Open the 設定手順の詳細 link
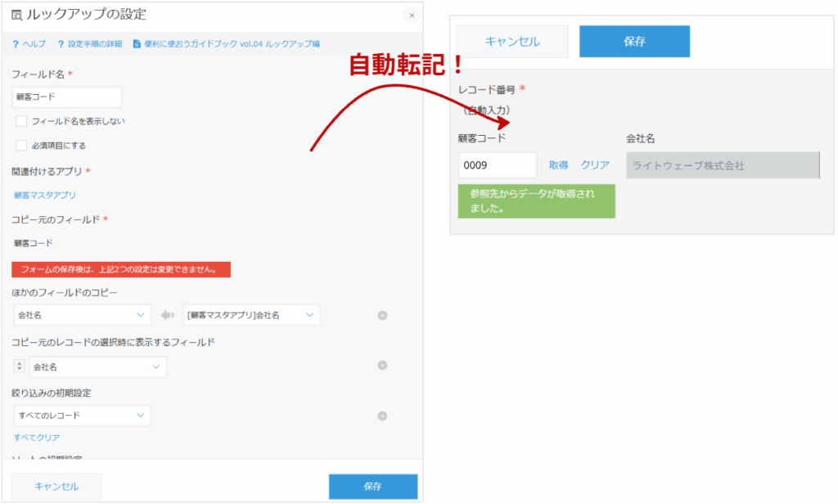Screen dimensions: 838x504 click(88, 43)
